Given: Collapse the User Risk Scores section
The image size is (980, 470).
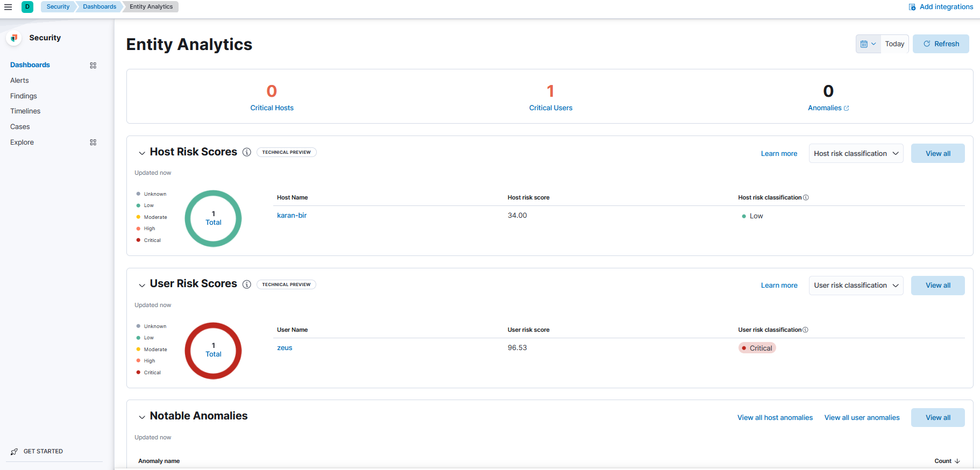Looking at the screenshot, I should coord(142,285).
